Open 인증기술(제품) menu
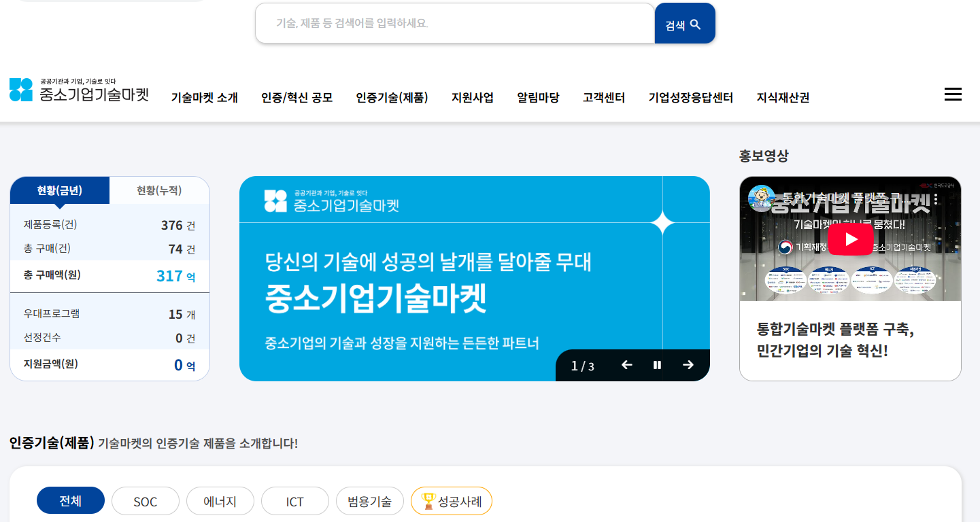Screen dimensions: 980x522 (x=392, y=98)
